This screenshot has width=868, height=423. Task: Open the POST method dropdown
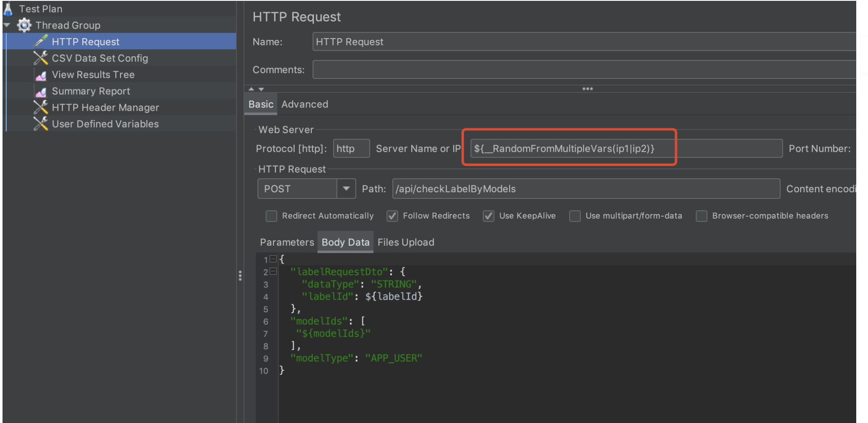[x=346, y=189]
